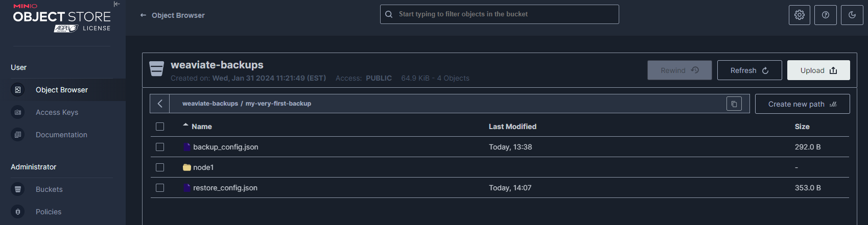868x225 pixels.
Task: Click the weaviate-backups bucket icon
Action: click(156, 68)
